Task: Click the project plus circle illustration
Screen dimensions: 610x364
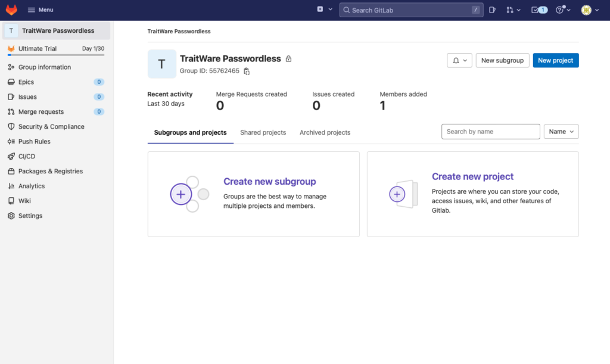Action: tap(397, 194)
